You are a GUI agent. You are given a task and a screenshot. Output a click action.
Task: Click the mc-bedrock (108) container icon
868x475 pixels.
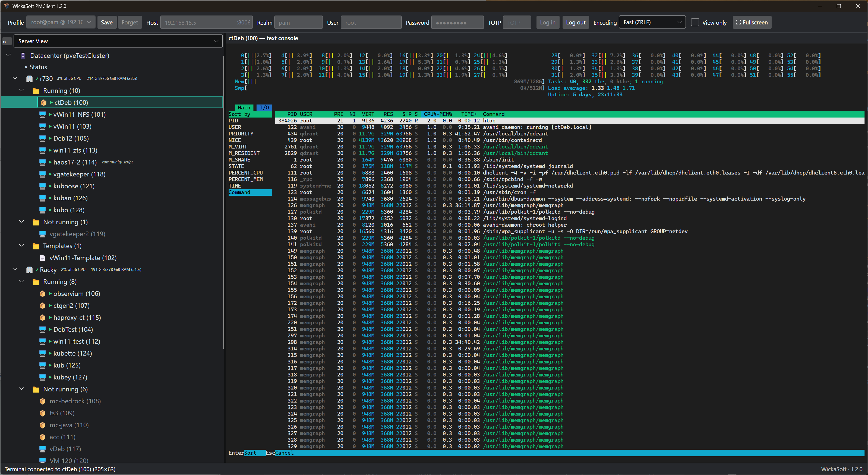(42, 401)
